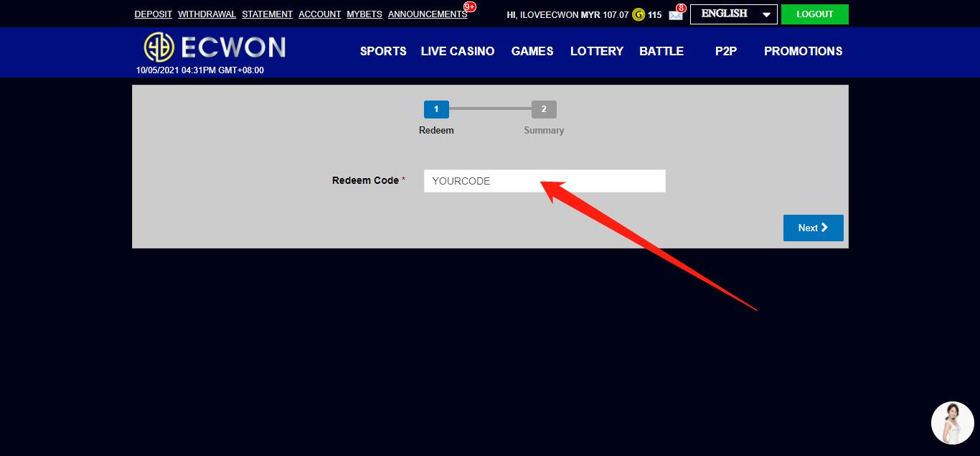
Task: Open the Live Casino menu
Action: [x=457, y=51]
